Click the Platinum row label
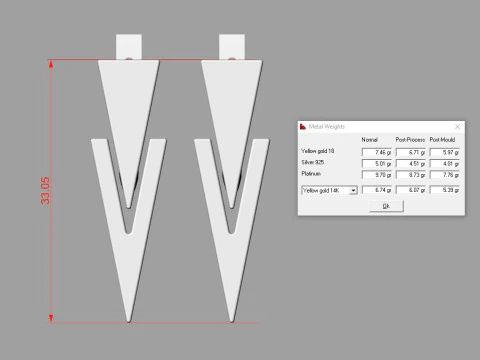 (311, 174)
